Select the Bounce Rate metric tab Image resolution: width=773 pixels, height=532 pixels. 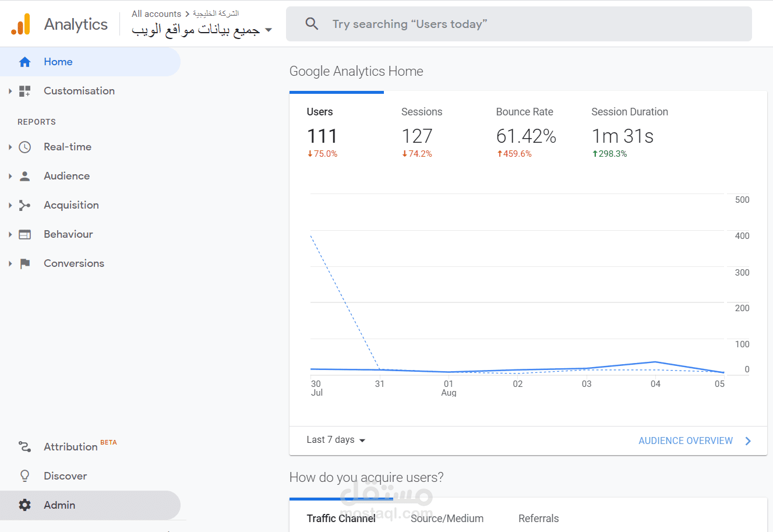(526, 133)
